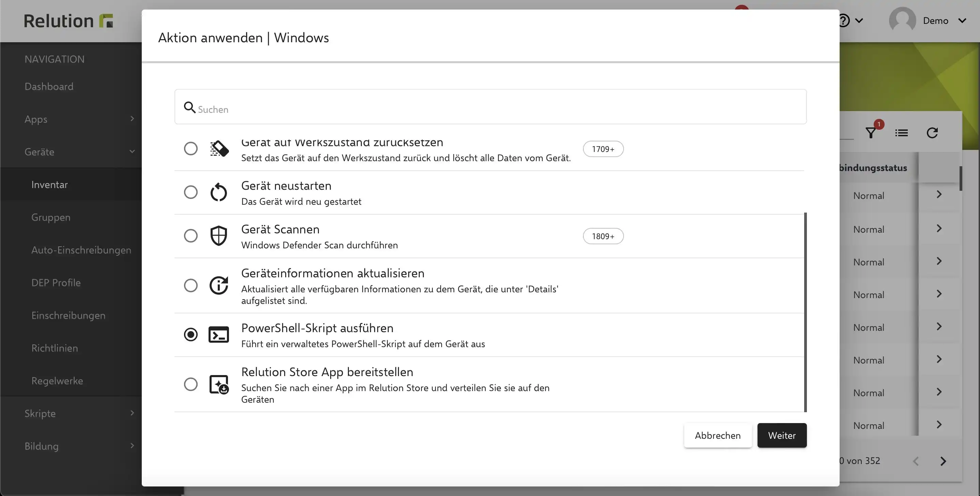This screenshot has width=980, height=496.
Task: Click the shield icon for Gerät Scannen
Action: point(219,236)
